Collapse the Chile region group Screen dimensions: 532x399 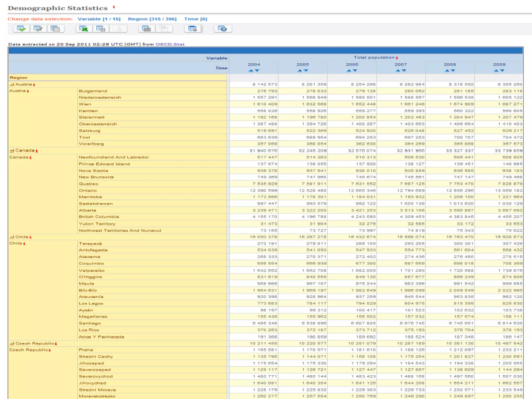tap(12, 237)
